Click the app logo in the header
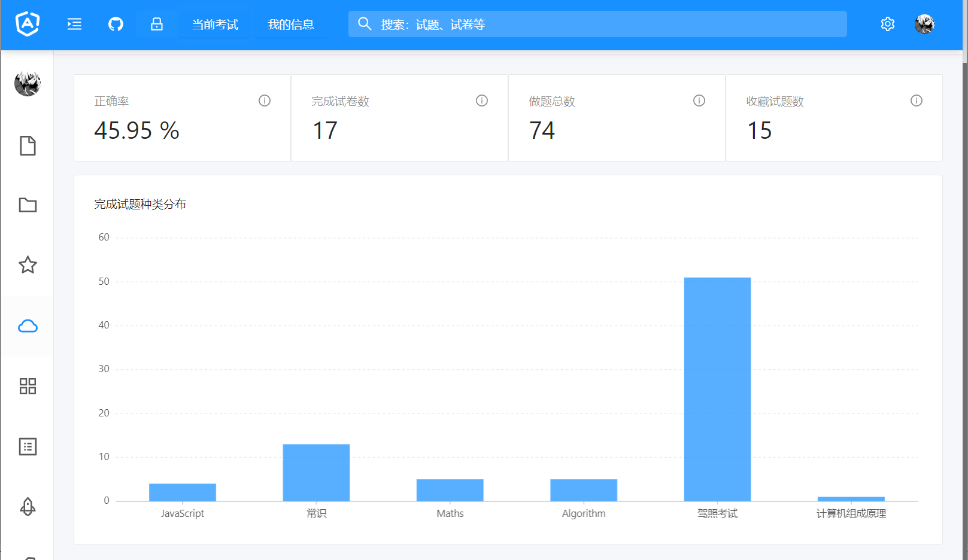The height and width of the screenshot is (560, 968). [28, 24]
